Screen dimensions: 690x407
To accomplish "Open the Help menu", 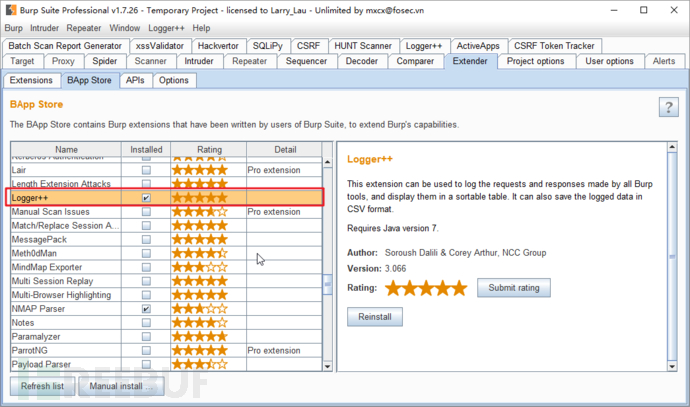I will coord(201,28).
